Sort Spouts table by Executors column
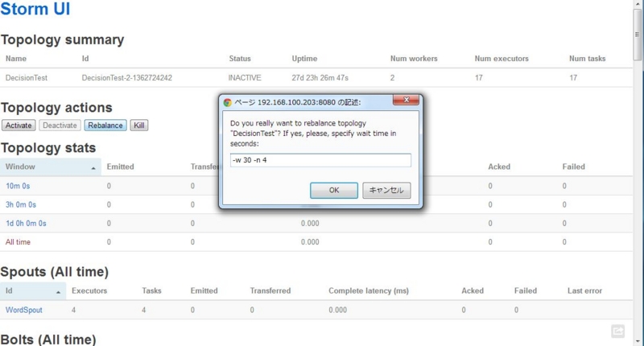The image size is (644, 346). click(x=89, y=290)
